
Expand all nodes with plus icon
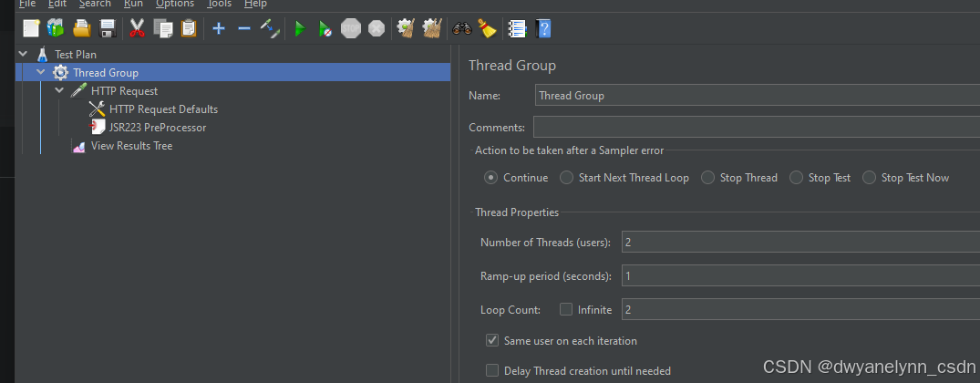pyautogui.click(x=218, y=28)
